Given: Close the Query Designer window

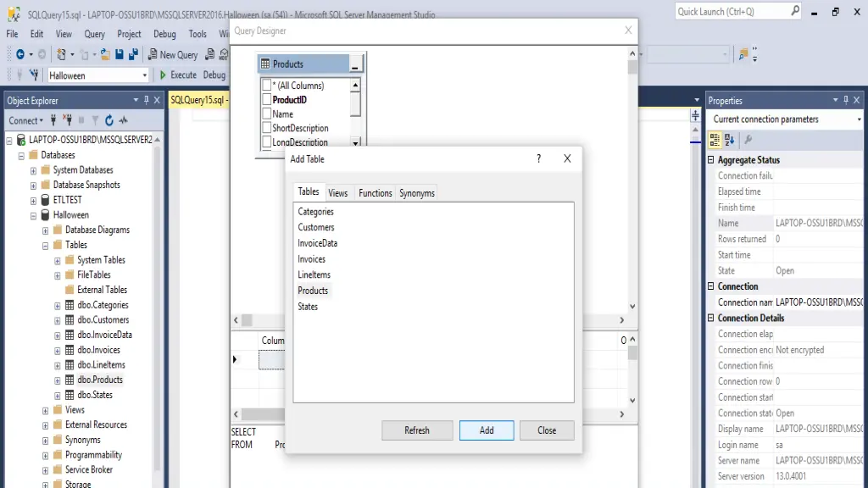Looking at the screenshot, I should point(628,30).
